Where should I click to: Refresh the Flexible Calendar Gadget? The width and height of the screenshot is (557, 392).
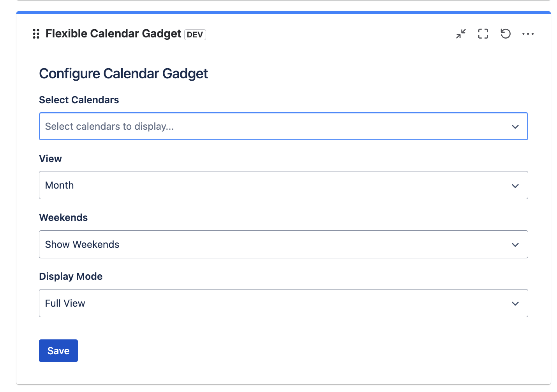pos(505,34)
